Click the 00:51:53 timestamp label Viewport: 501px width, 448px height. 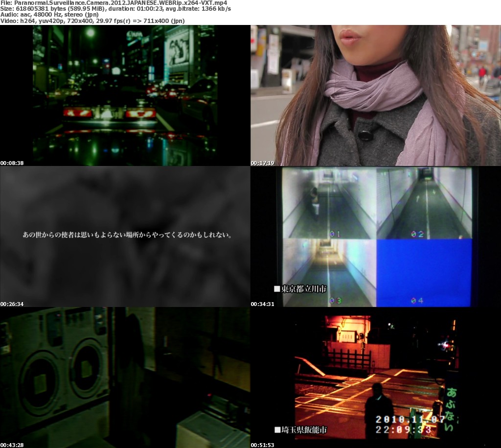[263, 445]
